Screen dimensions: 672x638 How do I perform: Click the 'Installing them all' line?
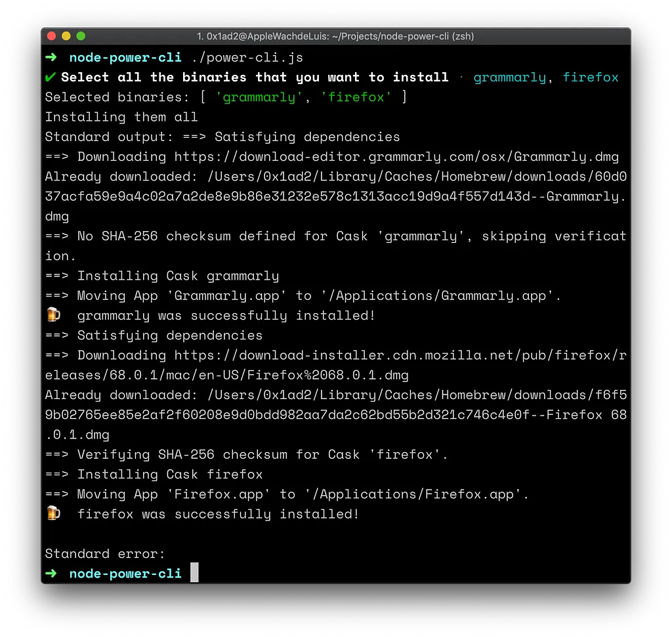point(121,117)
